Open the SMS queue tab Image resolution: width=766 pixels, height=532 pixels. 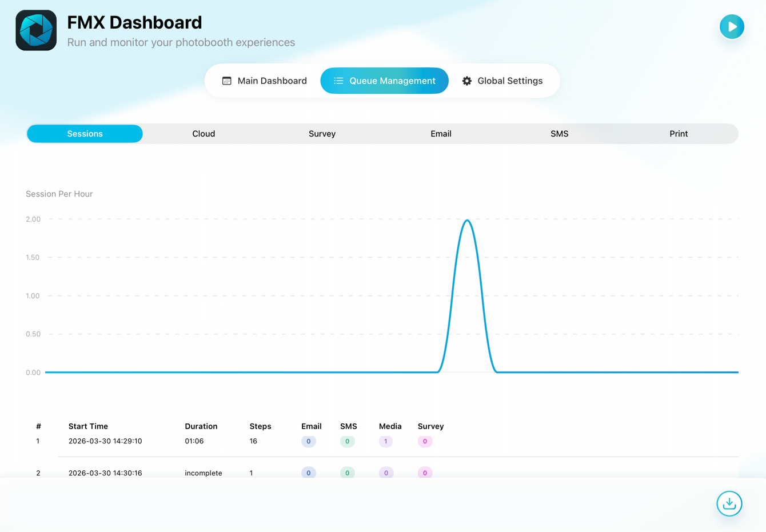click(559, 134)
